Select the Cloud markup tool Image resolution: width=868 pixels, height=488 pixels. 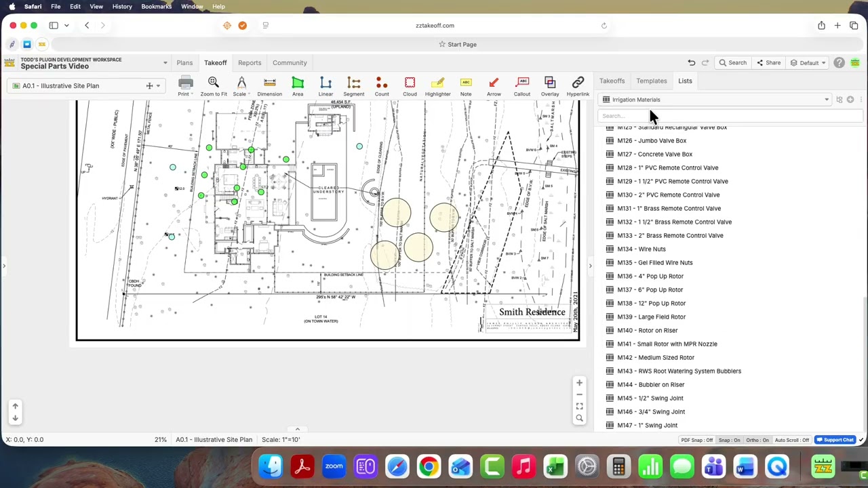410,86
